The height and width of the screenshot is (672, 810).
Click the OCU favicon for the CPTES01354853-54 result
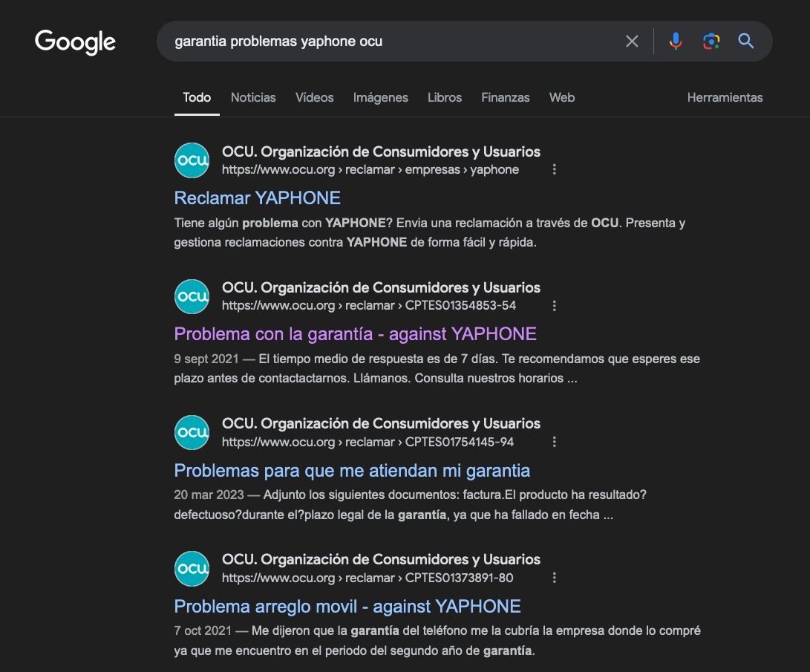coord(192,296)
